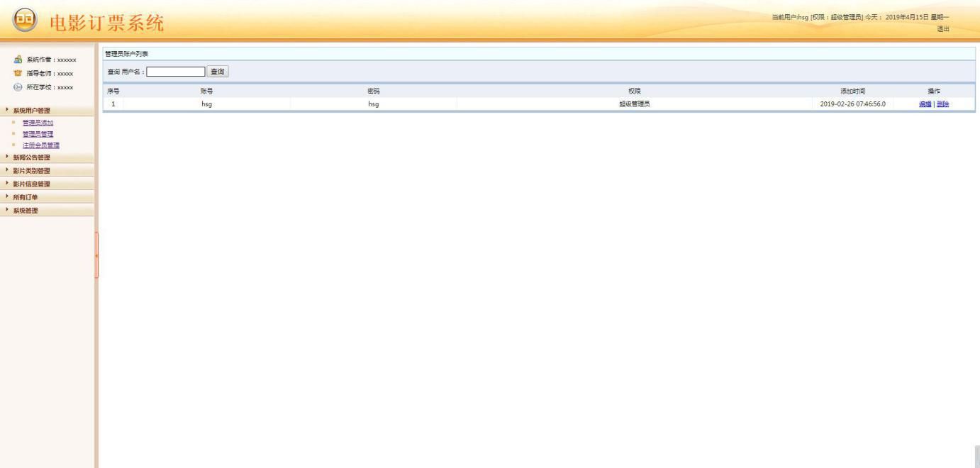Click the 序号 column header
This screenshot has width=980, height=468.
pos(113,91)
